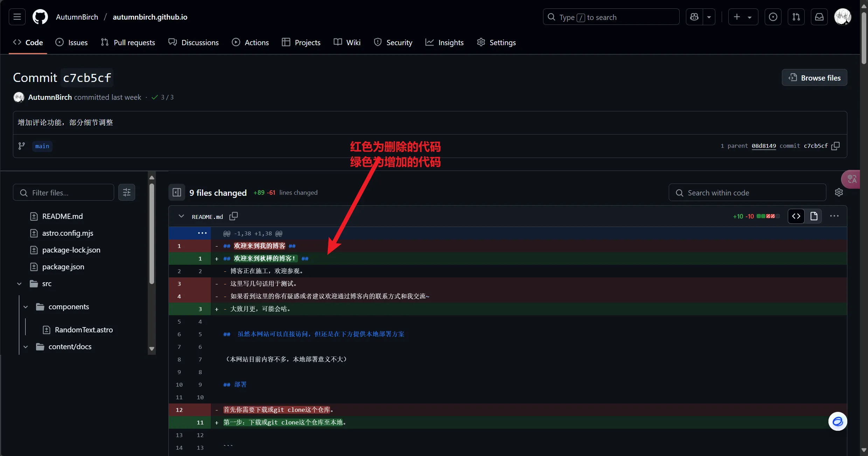Image resolution: width=868 pixels, height=456 pixels.
Task: Go to GitHub homepage logo
Action: click(x=40, y=17)
